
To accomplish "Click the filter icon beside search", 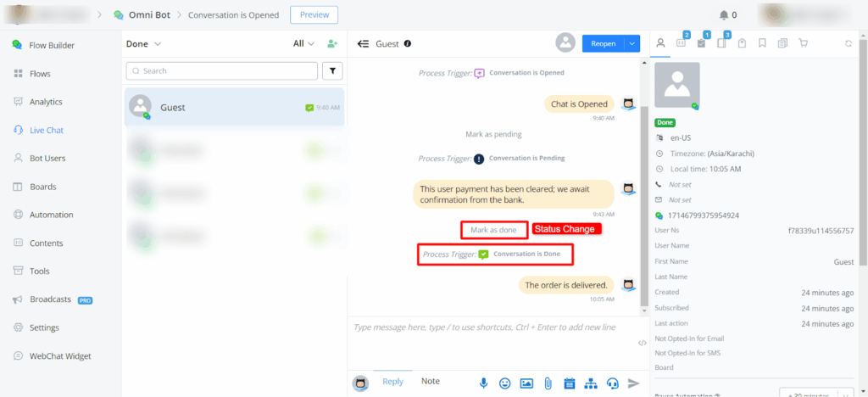I will (x=331, y=71).
